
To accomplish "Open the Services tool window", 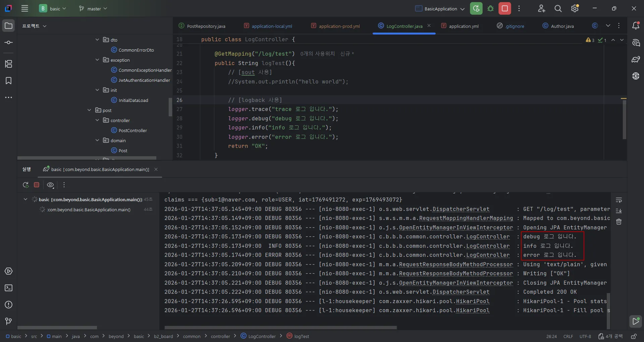I will tap(9, 271).
